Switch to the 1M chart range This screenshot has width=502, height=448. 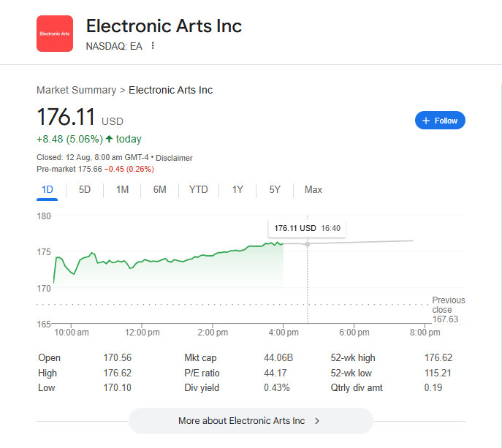coord(122,190)
